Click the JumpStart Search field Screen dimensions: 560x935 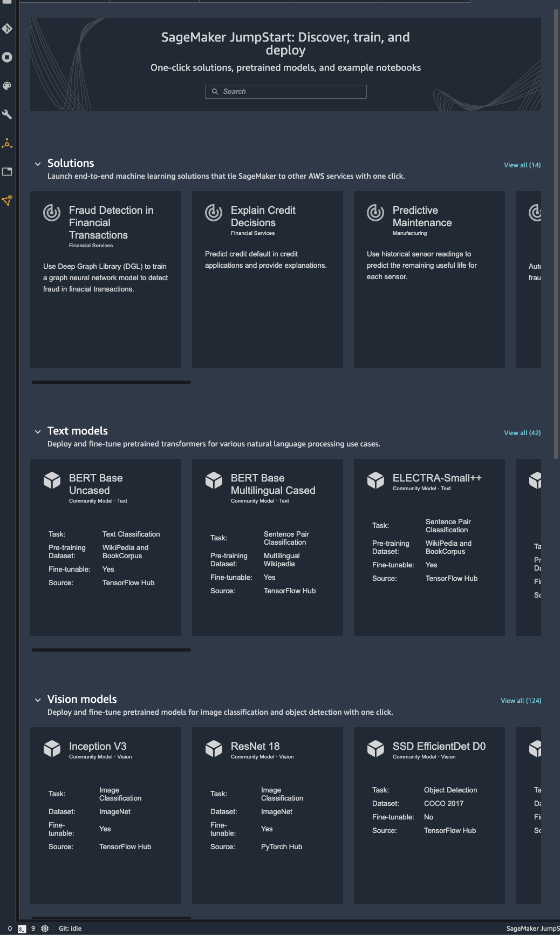[286, 92]
